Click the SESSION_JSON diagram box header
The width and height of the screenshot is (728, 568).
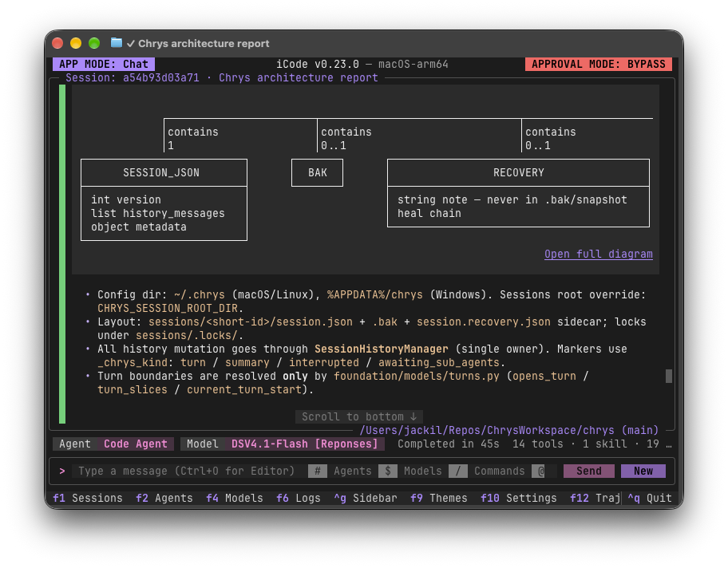click(x=164, y=172)
